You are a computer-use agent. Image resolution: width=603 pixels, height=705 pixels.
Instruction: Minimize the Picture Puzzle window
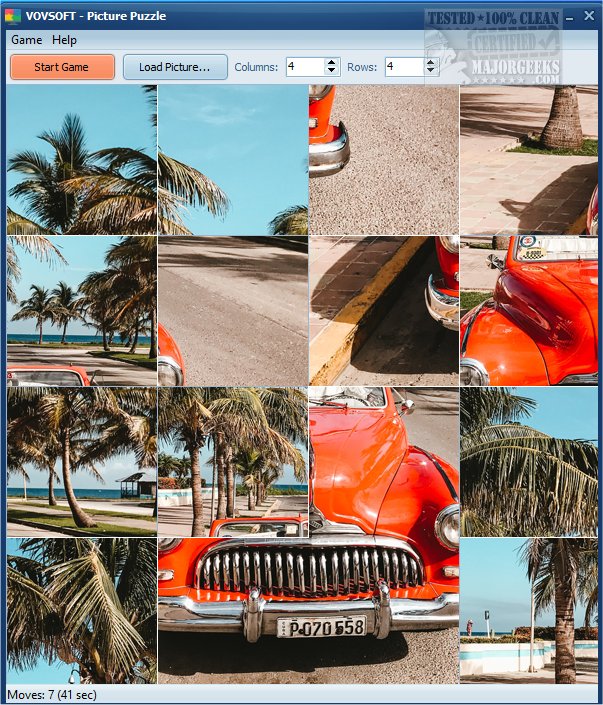(570, 18)
